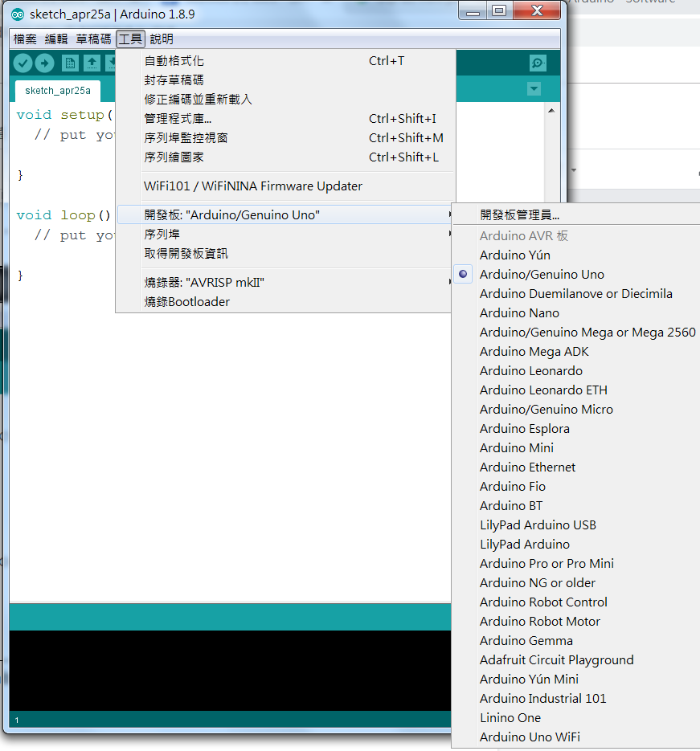Select Arduino Robot Control board

click(576, 602)
